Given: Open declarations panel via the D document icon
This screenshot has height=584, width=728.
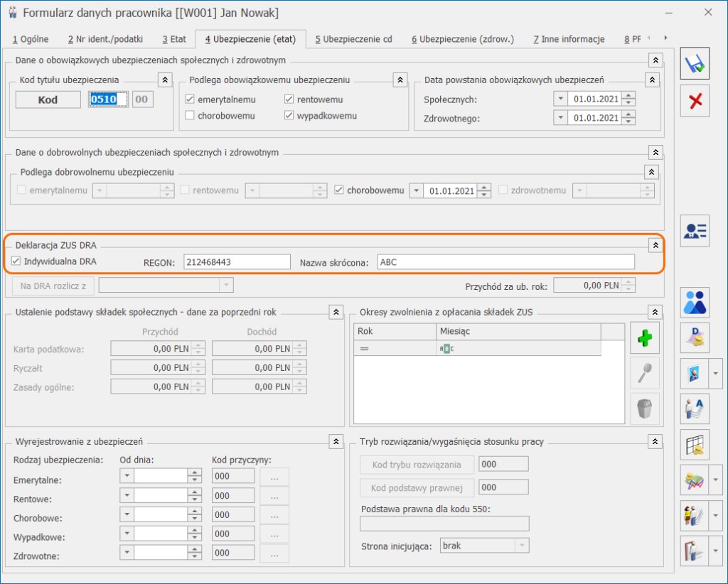Looking at the screenshot, I should pos(695,337).
